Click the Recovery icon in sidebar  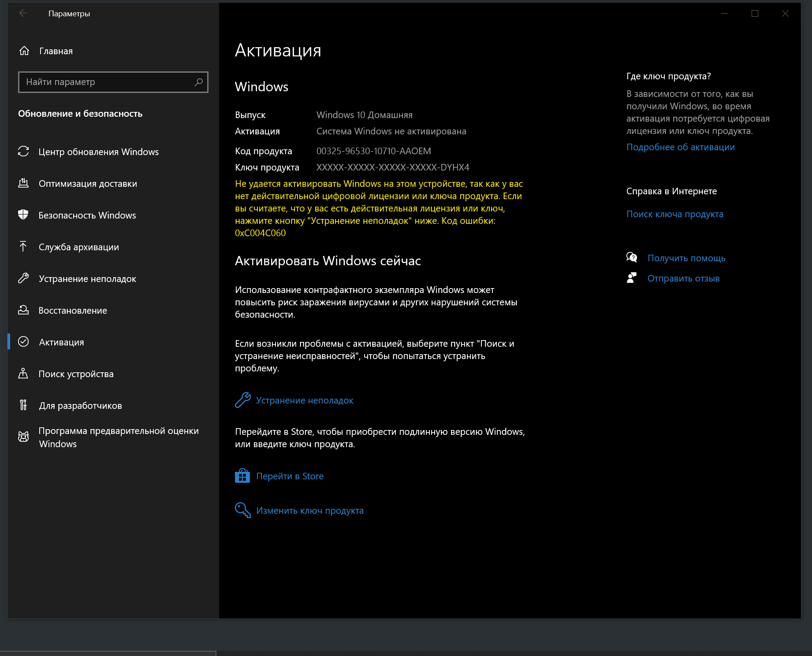point(23,310)
